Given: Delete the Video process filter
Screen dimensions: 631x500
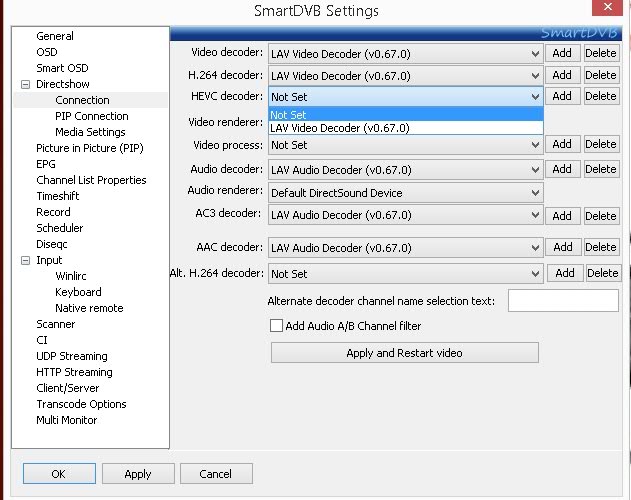Looking at the screenshot, I should (x=601, y=144).
